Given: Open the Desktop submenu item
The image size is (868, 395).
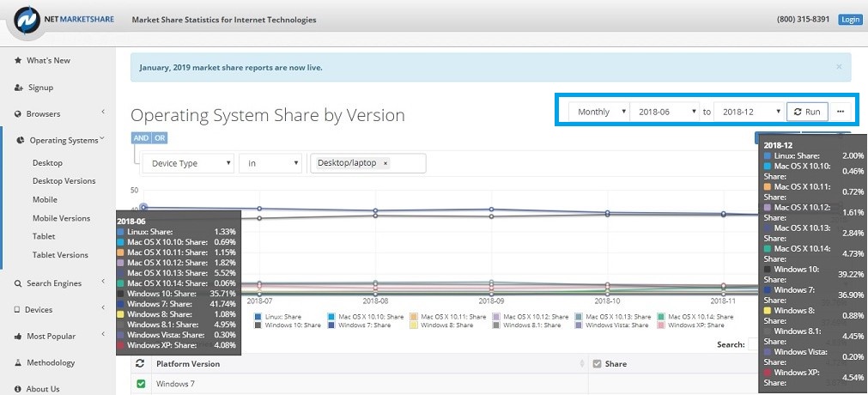Looking at the screenshot, I should (47, 163).
